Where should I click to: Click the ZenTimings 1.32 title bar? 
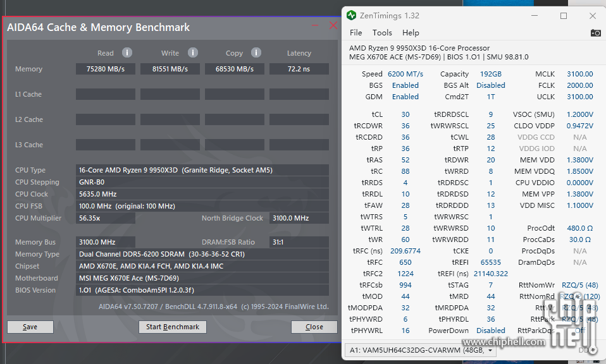coord(390,15)
